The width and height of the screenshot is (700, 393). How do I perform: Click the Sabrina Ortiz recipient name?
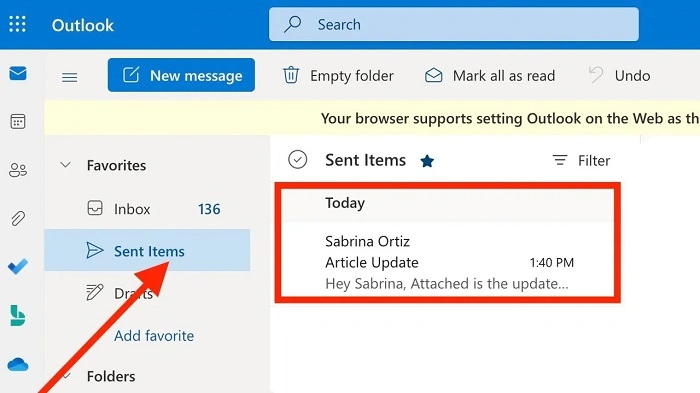click(x=367, y=241)
